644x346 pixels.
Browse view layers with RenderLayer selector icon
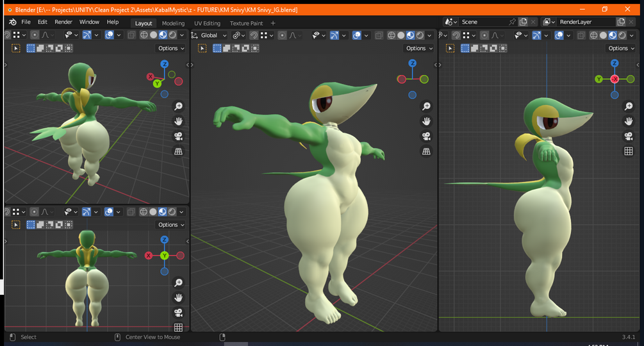[549, 22]
